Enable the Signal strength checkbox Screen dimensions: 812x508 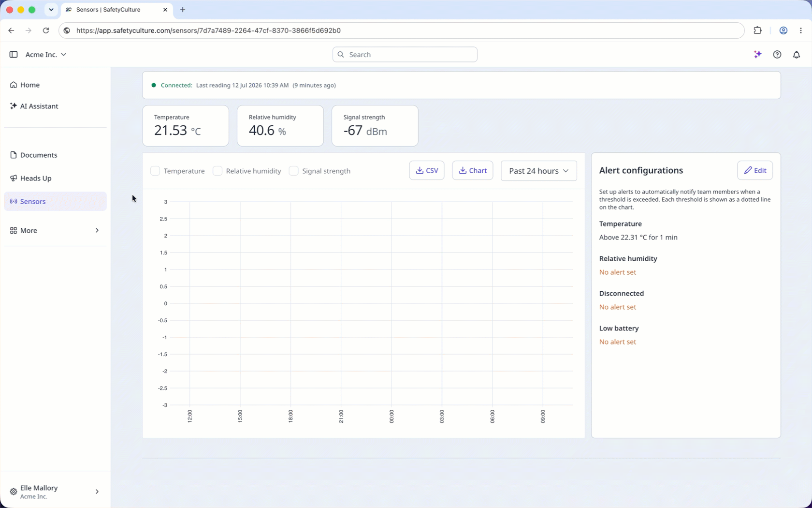tap(293, 171)
